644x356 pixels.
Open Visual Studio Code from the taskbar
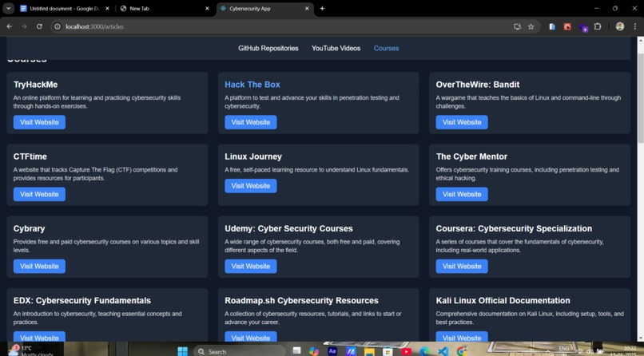click(x=443, y=351)
